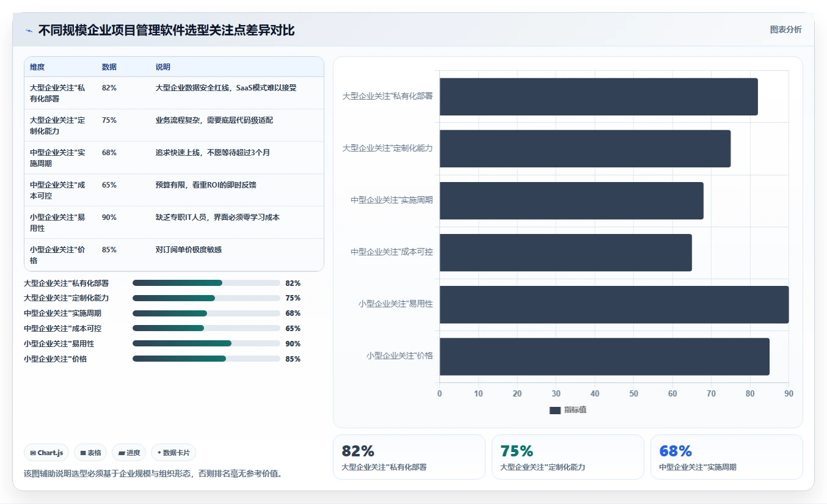This screenshot has width=827, height=504.
Task: Click the 中型企业关注"实施周期 bar in the chart
Action: coord(572,200)
